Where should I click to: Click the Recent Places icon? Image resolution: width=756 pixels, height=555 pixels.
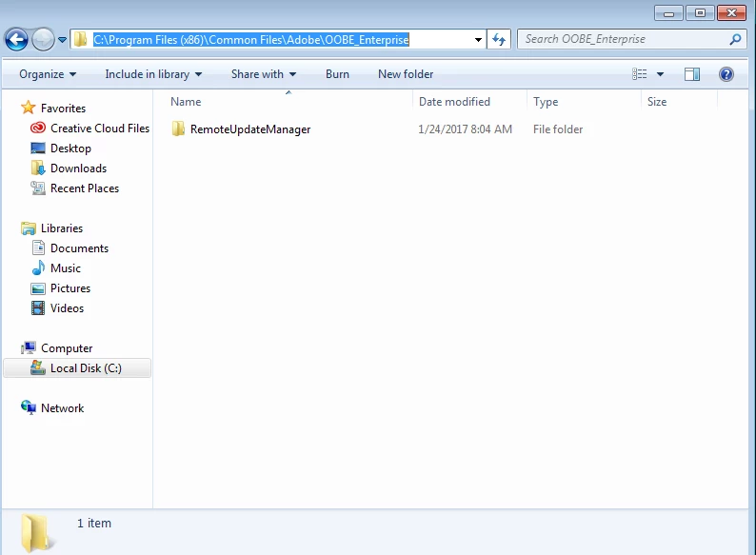pyautogui.click(x=38, y=188)
